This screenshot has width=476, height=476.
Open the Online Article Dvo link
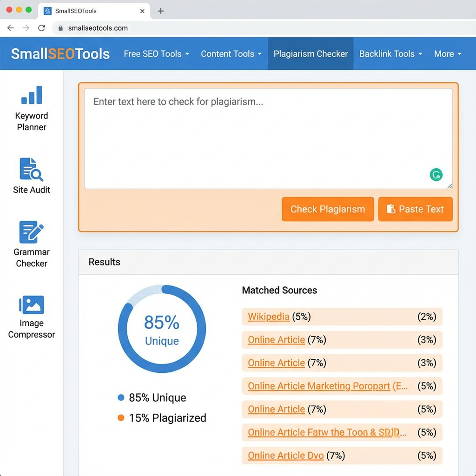[x=286, y=456]
